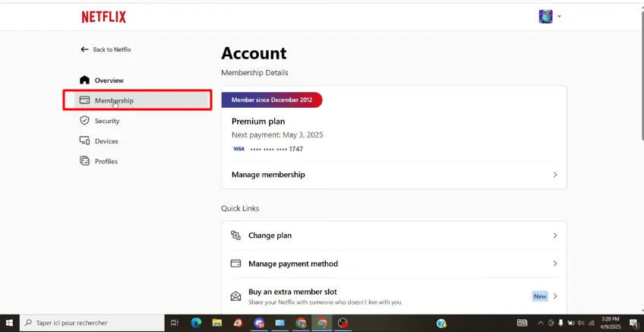Click the envelope icon for extra member slot

click(x=235, y=296)
